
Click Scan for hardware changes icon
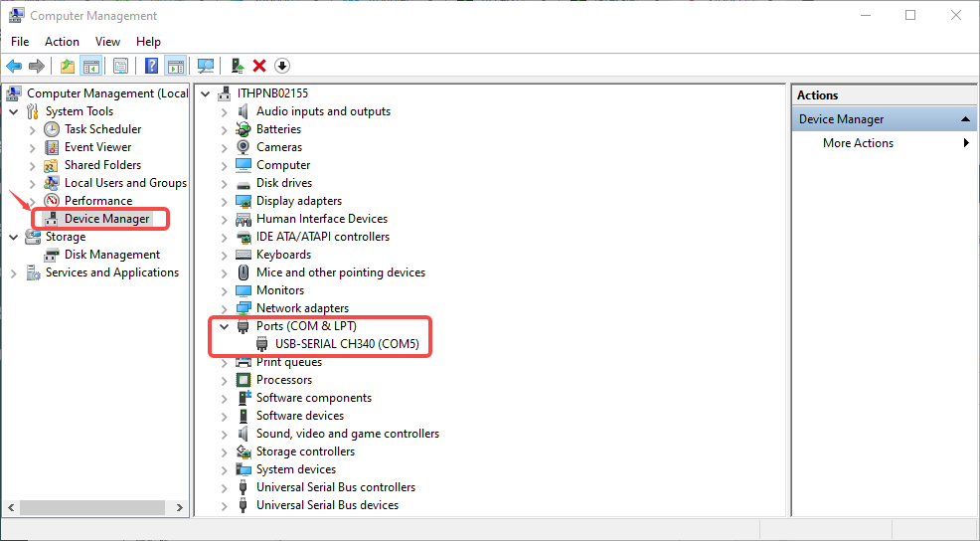click(x=206, y=66)
